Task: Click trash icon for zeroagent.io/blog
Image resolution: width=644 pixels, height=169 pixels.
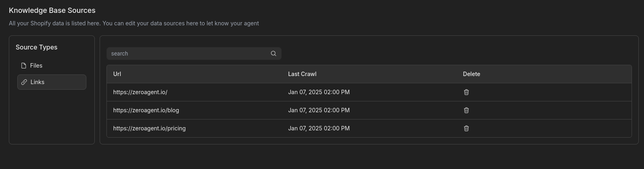Action: pyautogui.click(x=466, y=110)
